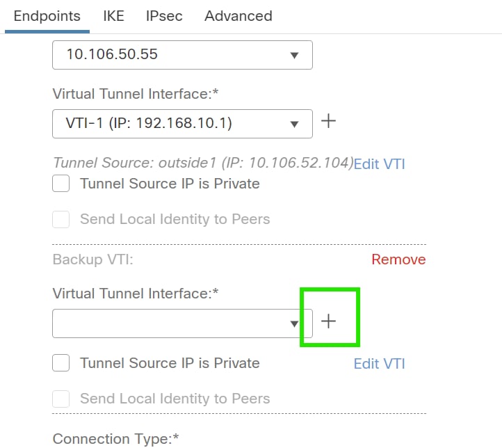Select the Endpoints tab

47,15
